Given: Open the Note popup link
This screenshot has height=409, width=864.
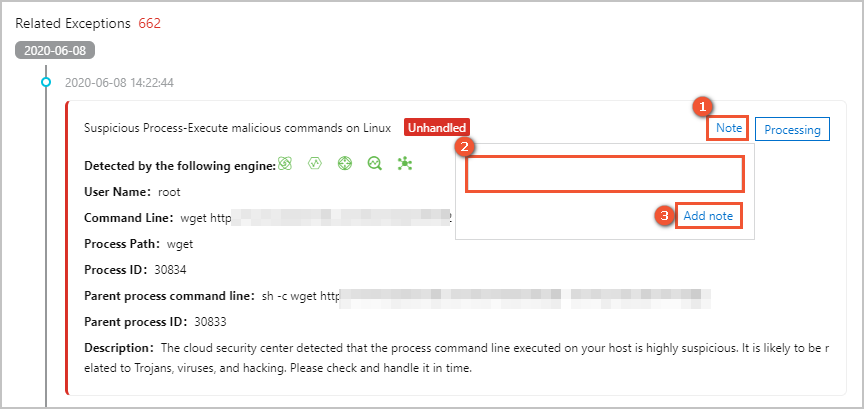Looking at the screenshot, I should (728, 128).
